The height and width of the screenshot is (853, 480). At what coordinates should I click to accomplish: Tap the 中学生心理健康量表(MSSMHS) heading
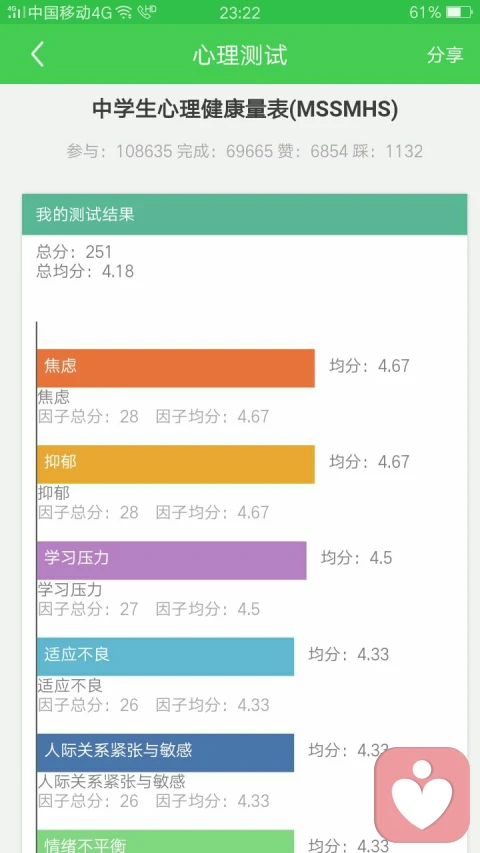[245, 109]
